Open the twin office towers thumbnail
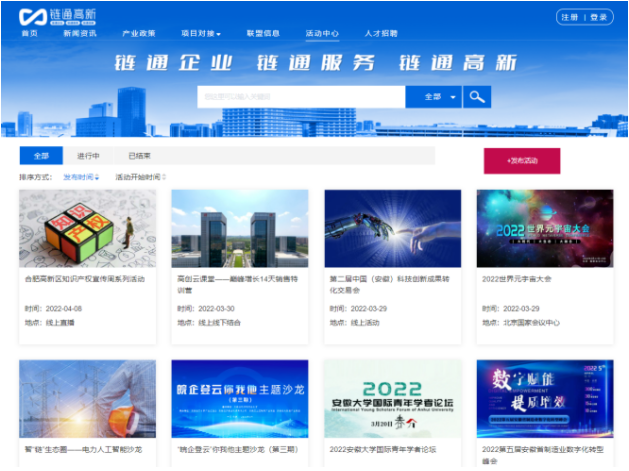This screenshot has height=471, width=629. pos(240,229)
